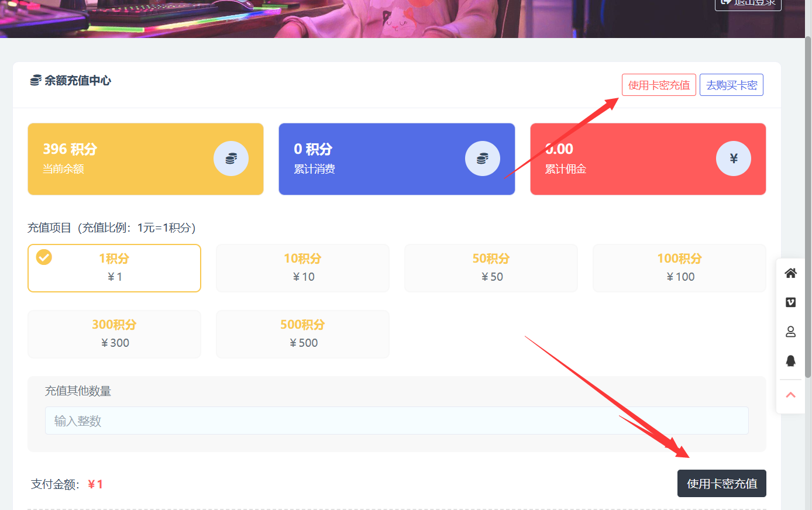Click coins icon on 累计消费 blue card

pos(482,158)
